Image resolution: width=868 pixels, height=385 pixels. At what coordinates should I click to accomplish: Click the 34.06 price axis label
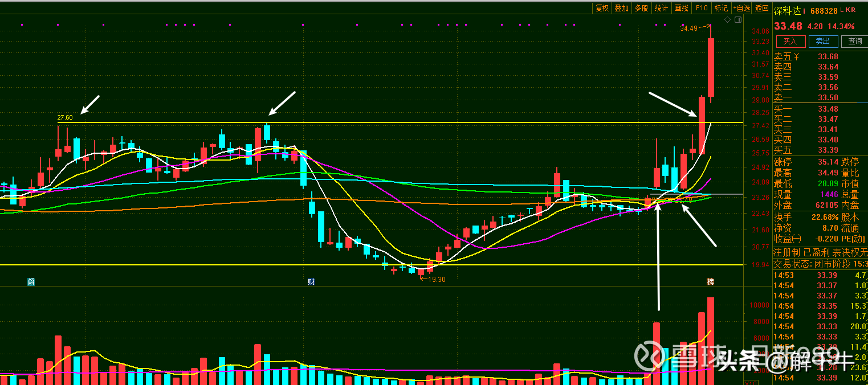(x=760, y=31)
